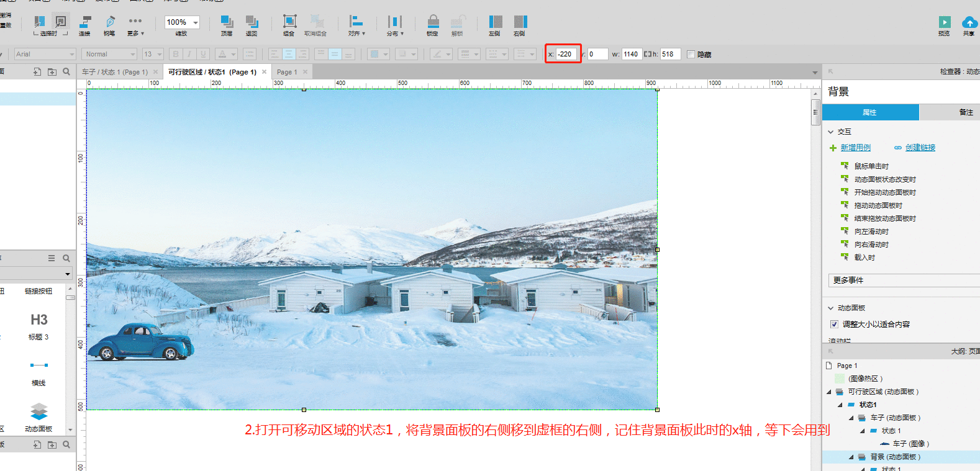
Task: Select the 标题 3 H3 widget
Action: coord(39,326)
